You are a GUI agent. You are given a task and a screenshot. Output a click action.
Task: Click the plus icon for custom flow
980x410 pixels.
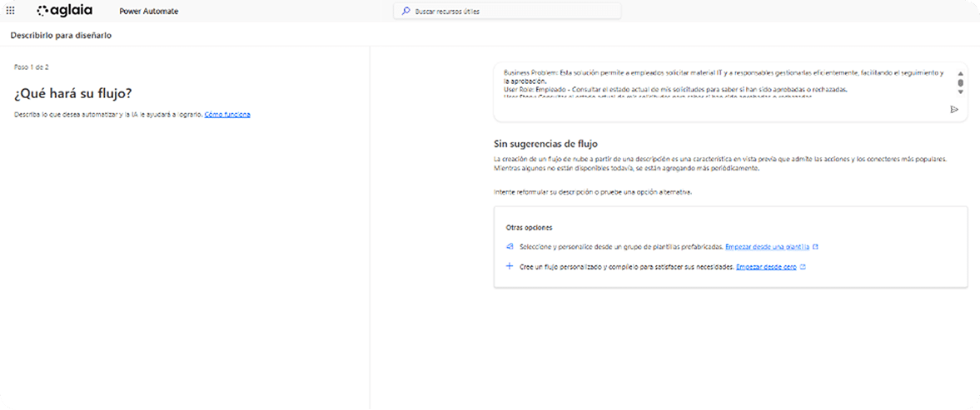click(x=510, y=267)
